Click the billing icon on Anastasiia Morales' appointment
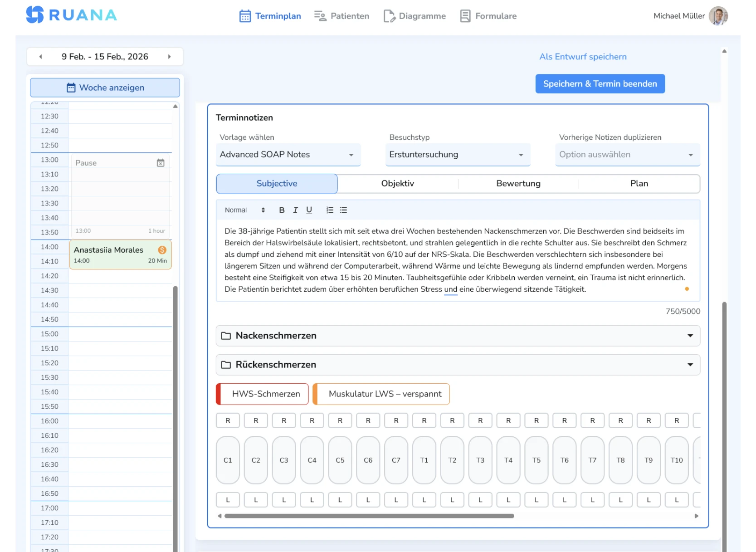The width and height of the screenshot is (756, 552). pos(162,249)
